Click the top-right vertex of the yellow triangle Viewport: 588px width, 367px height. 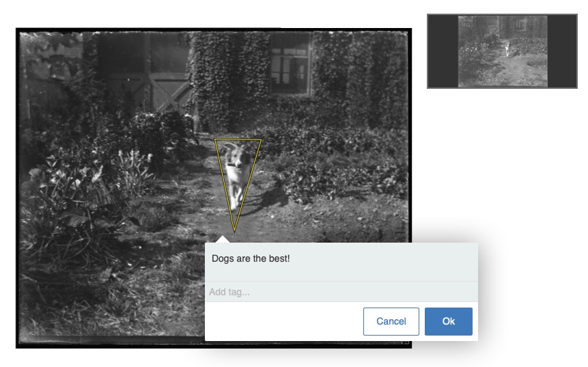[x=261, y=140]
